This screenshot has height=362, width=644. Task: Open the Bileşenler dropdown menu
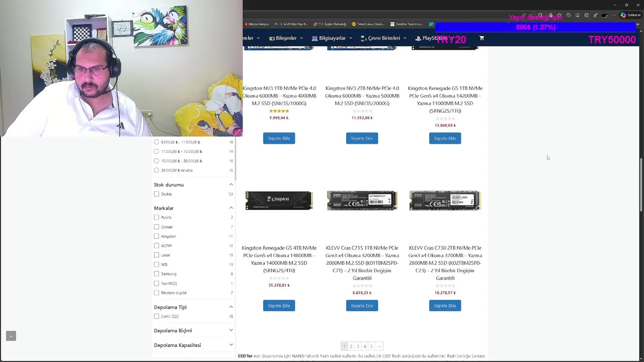coord(286,38)
